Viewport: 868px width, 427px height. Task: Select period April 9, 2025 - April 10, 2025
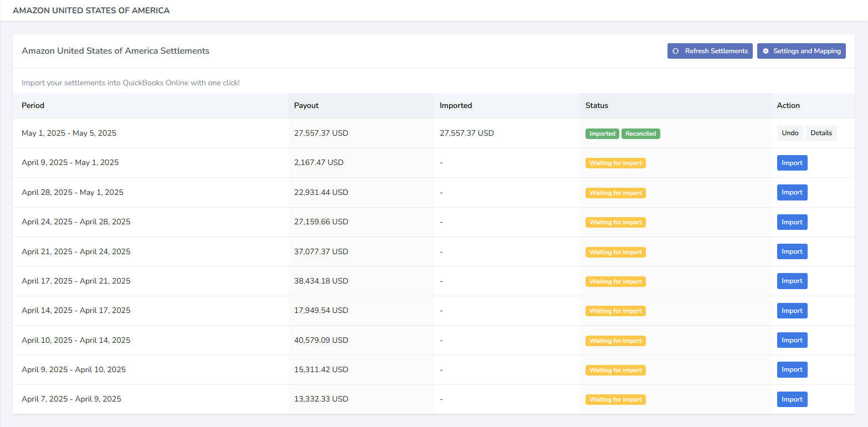(x=74, y=369)
